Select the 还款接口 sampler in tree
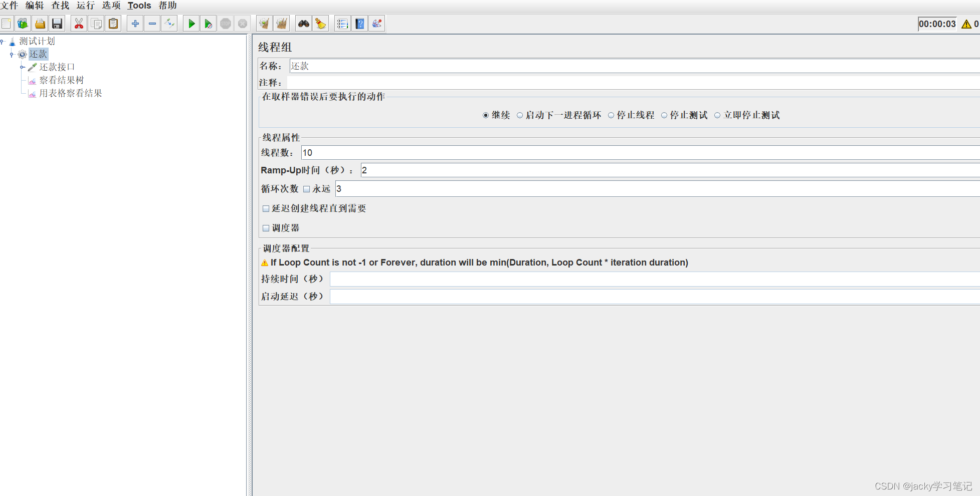Image resolution: width=980 pixels, height=496 pixels. click(57, 67)
